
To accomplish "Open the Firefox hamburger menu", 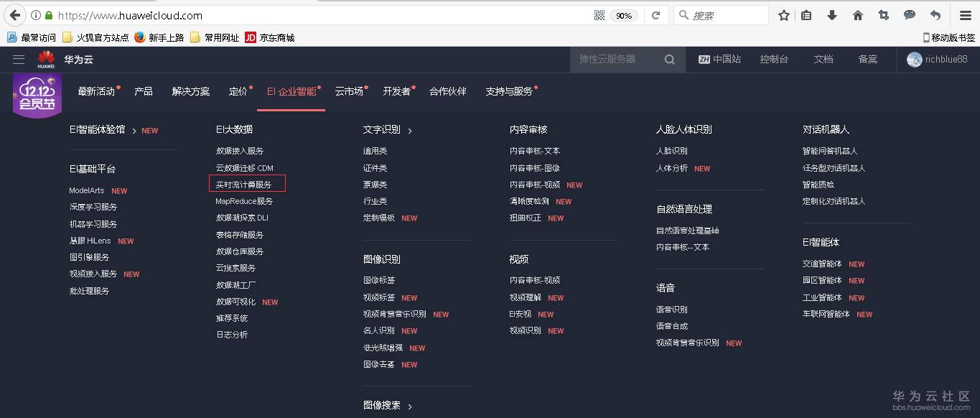I will click(x=965, y=14).
